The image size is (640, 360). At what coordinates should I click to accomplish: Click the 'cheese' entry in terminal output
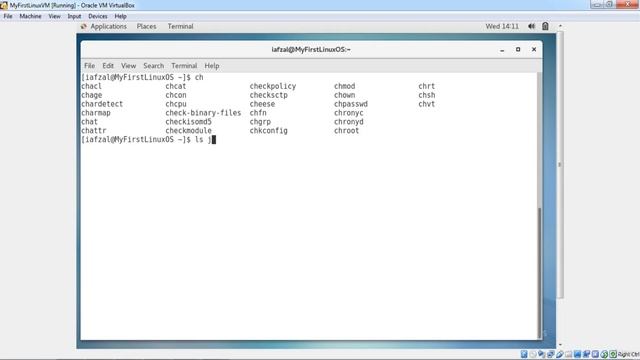(262, 104)
